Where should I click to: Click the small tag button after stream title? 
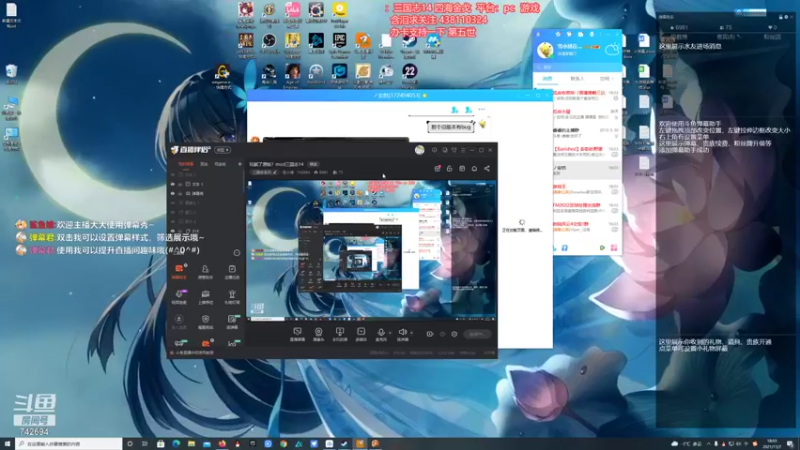[x=313, y=164]
